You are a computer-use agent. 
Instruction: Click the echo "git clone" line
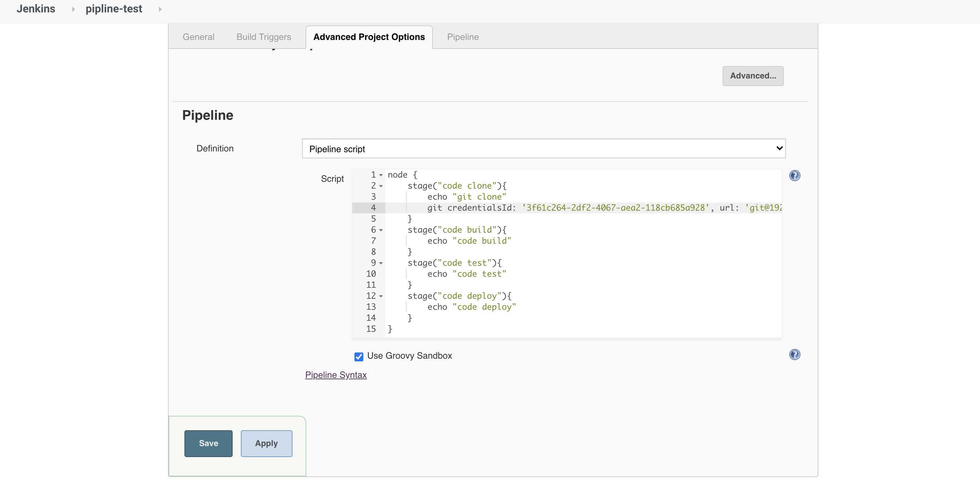(x=467, y=197)
